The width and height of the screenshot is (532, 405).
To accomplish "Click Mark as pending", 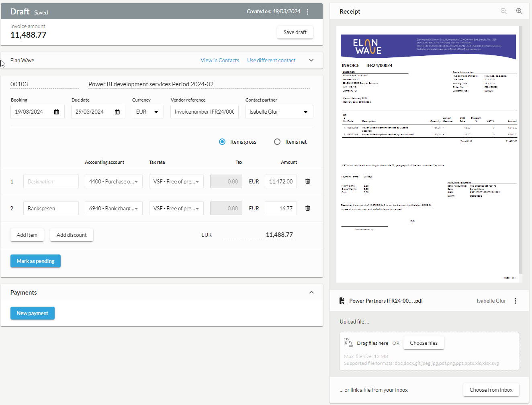I will (x=35, y=261).
